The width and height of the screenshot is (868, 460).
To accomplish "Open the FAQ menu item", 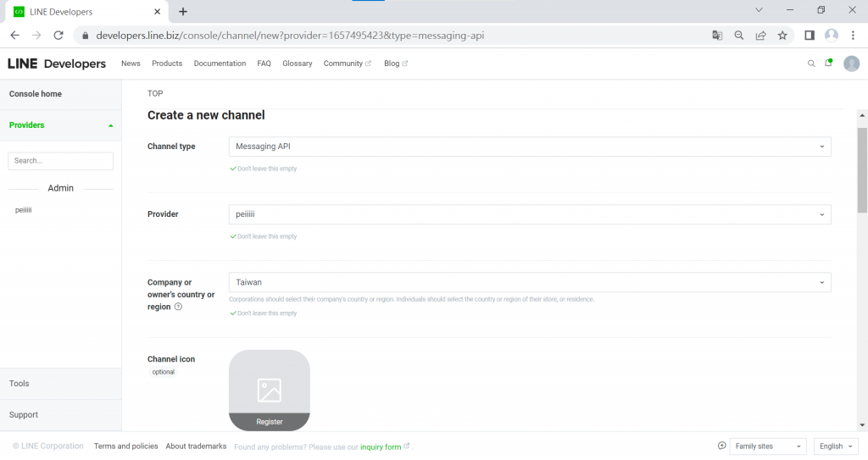I will [x=264, y=64].
